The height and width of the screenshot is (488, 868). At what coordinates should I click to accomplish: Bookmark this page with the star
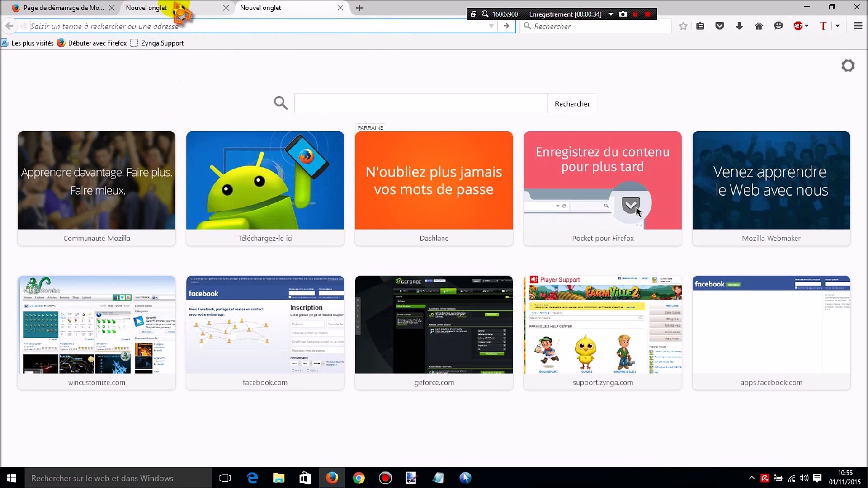click(x=684, y=26)
